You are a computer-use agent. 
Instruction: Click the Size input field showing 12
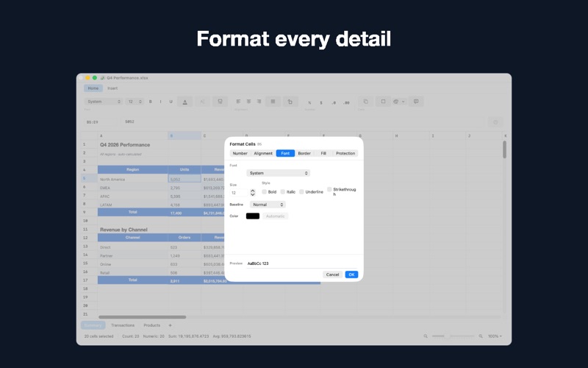pos(240,193)
